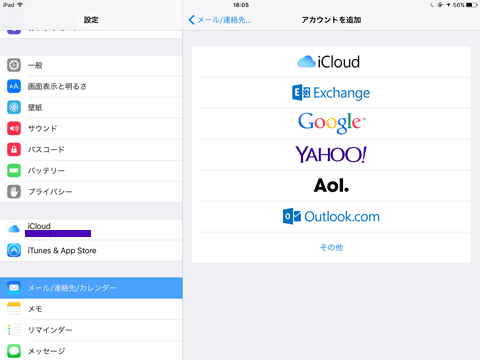
Task: Select the Wallpaper (壁紙) flower icon
Action: (x=14, y=107)
